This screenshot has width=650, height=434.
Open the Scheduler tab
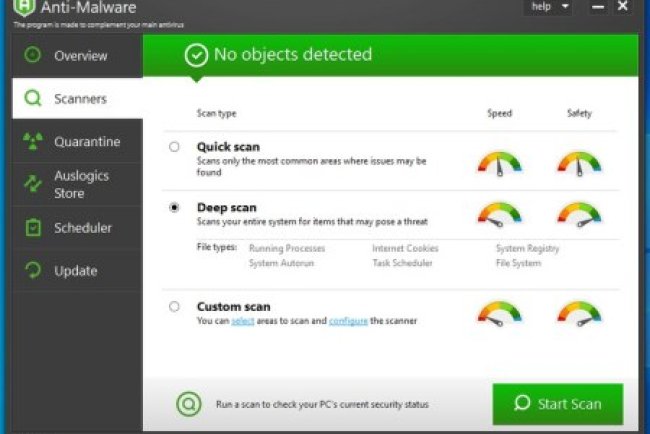pyautogui.click(x=78, y=228)
